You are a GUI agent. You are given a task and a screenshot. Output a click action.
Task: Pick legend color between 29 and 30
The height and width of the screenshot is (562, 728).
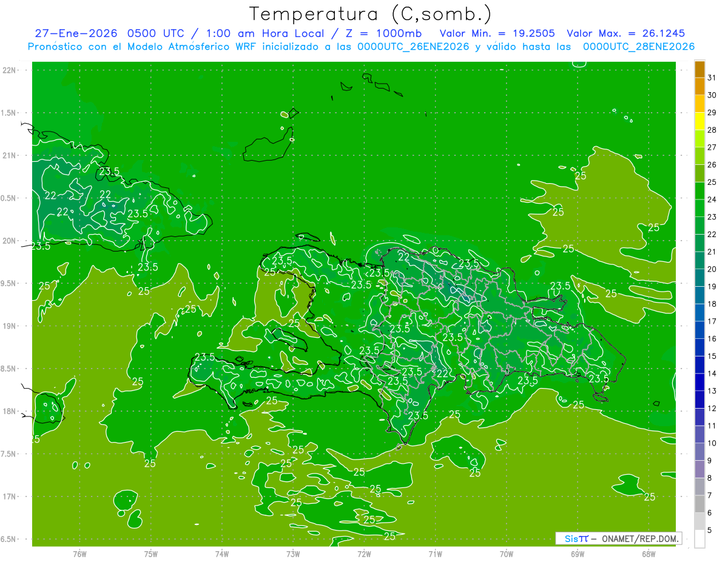pos(699,104)
